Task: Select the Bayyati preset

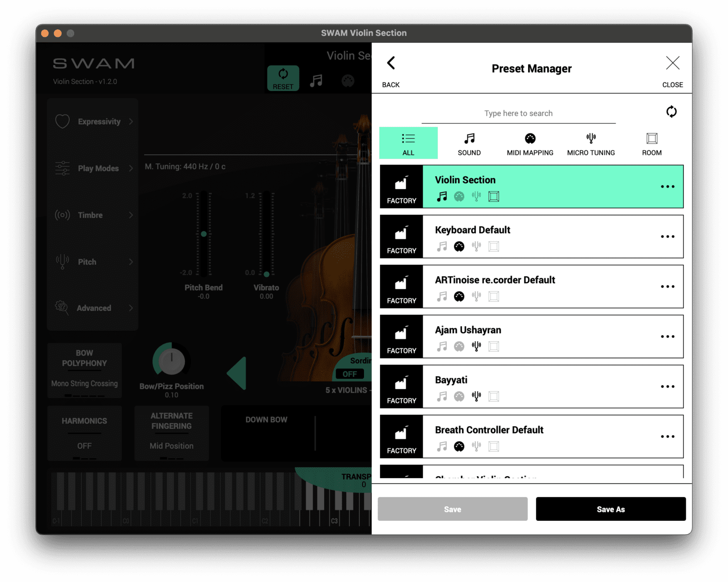Action: click(531, 386)
